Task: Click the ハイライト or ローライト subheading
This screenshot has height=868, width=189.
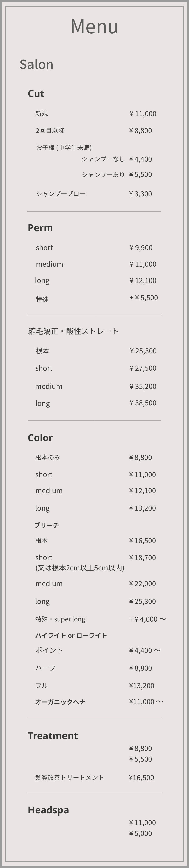Action: coord(71,635)
